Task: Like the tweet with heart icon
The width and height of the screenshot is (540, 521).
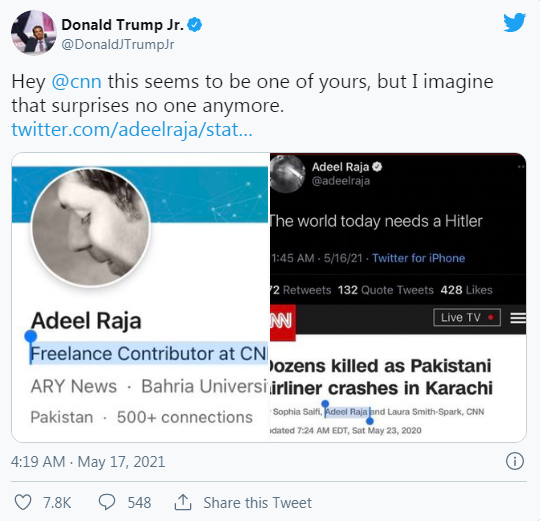Action: 23,502
